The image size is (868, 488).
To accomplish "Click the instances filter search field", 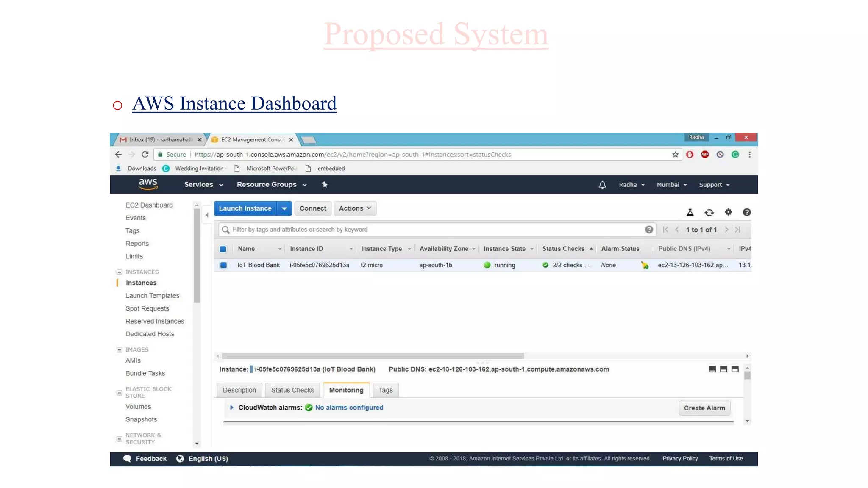I will [437, 230].
